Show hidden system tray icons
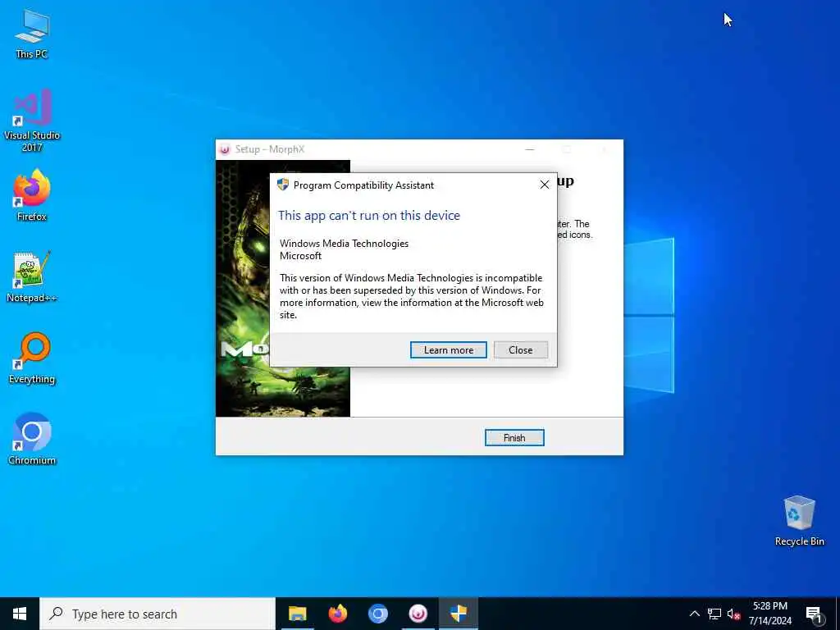Viewport: 840px width, 630px height. pyautogui.click(x=694, y=614)
